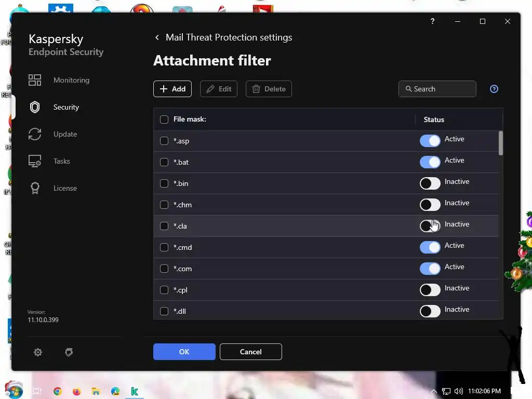
Task: Click the Edit button
Action: pyautogui.click(x=219, y=89)
